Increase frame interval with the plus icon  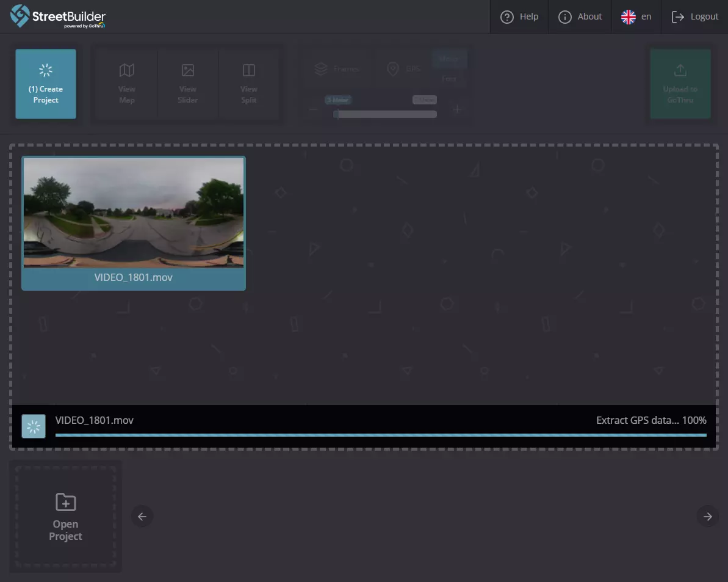pyautogui.click(x=457, y=109)
